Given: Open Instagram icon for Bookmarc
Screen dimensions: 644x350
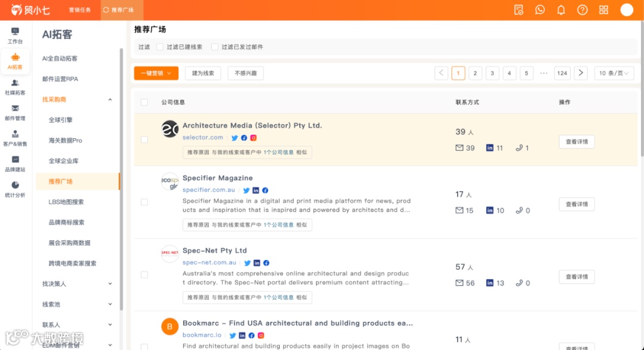Looking at the screenshot, I should [x=261, y=336].
